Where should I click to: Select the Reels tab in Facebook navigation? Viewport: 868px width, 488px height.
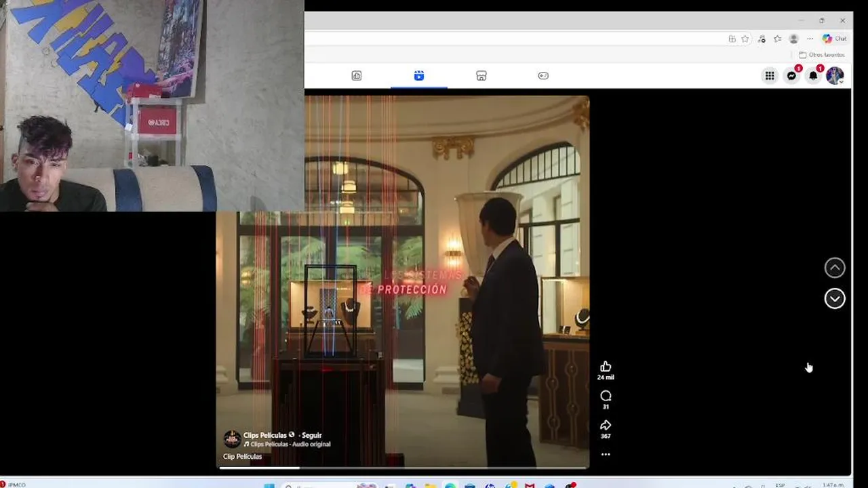point(419,76)
